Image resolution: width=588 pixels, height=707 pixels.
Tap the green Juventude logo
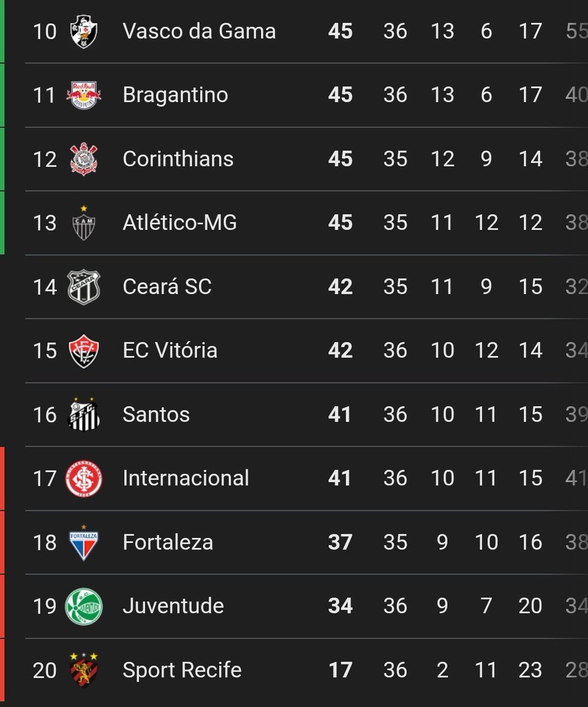point(84,606)
